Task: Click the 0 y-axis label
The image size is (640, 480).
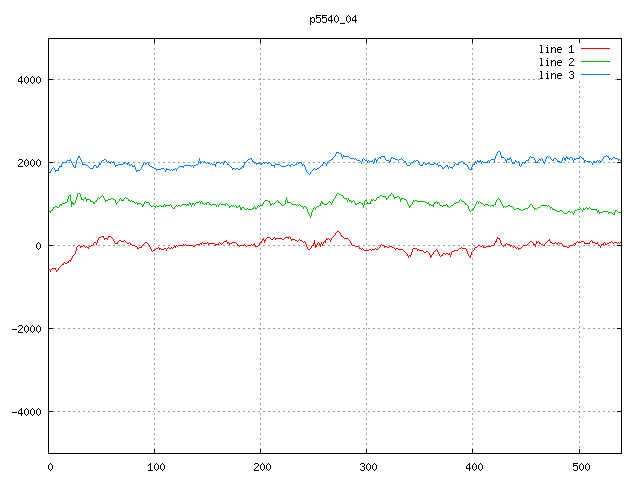Action: (38, 246)
